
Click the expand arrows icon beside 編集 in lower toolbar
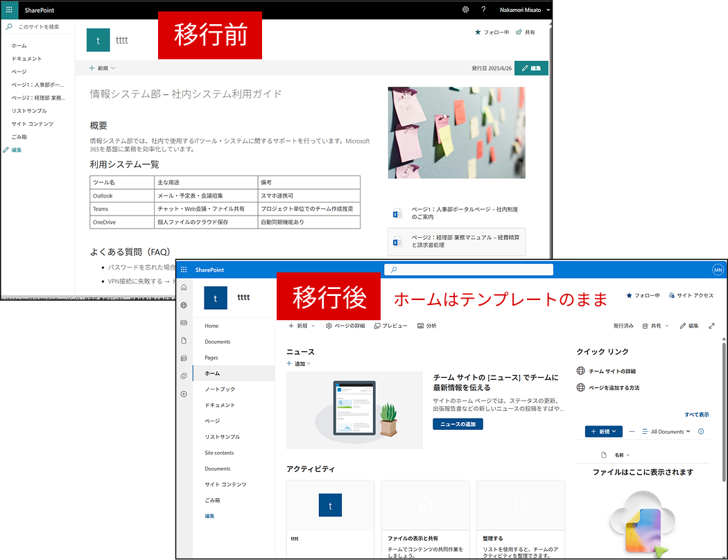click(x=711, y=326)
